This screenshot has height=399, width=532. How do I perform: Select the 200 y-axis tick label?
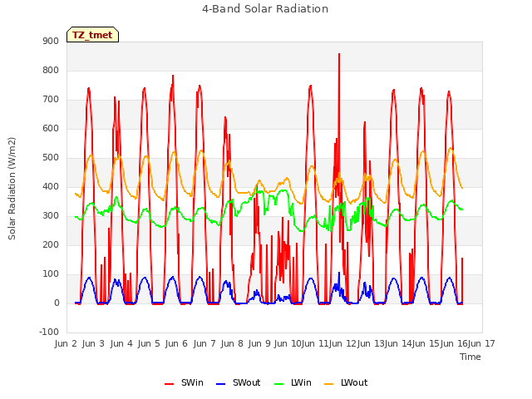click(51, 245)
